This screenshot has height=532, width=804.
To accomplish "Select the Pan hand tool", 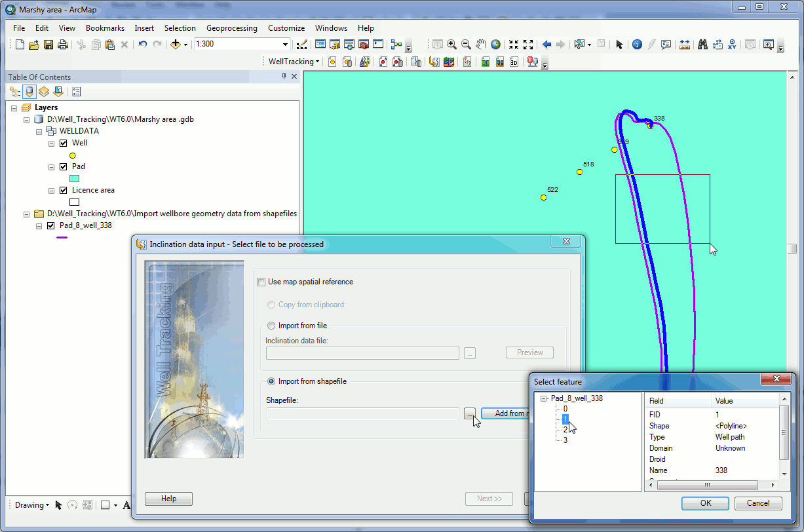I will click(481, 45).
